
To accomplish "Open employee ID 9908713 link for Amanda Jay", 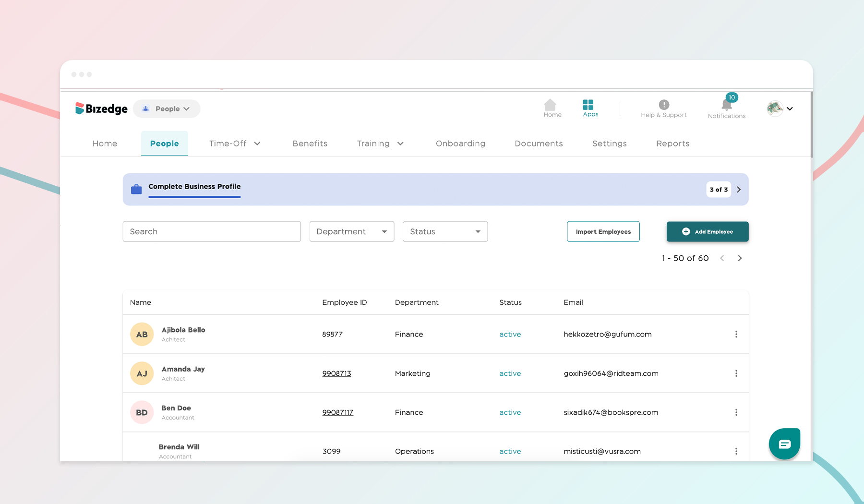I will tap(336, 373).
